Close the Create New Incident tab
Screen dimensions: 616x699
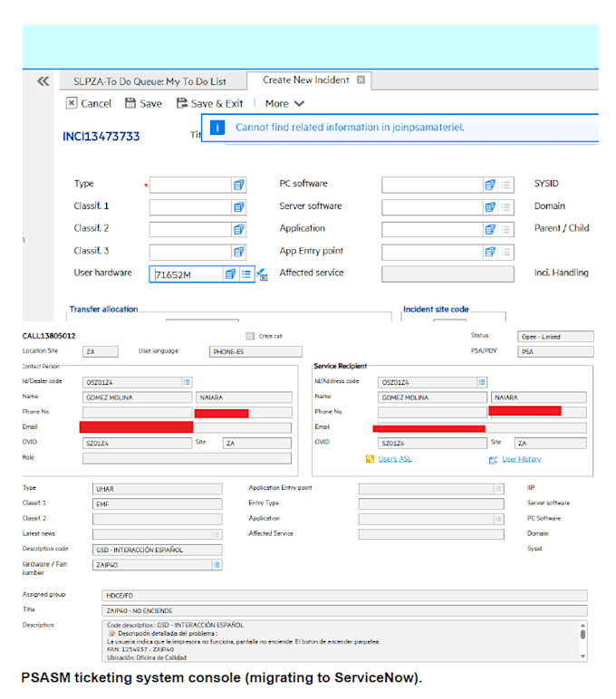point(361,80)
